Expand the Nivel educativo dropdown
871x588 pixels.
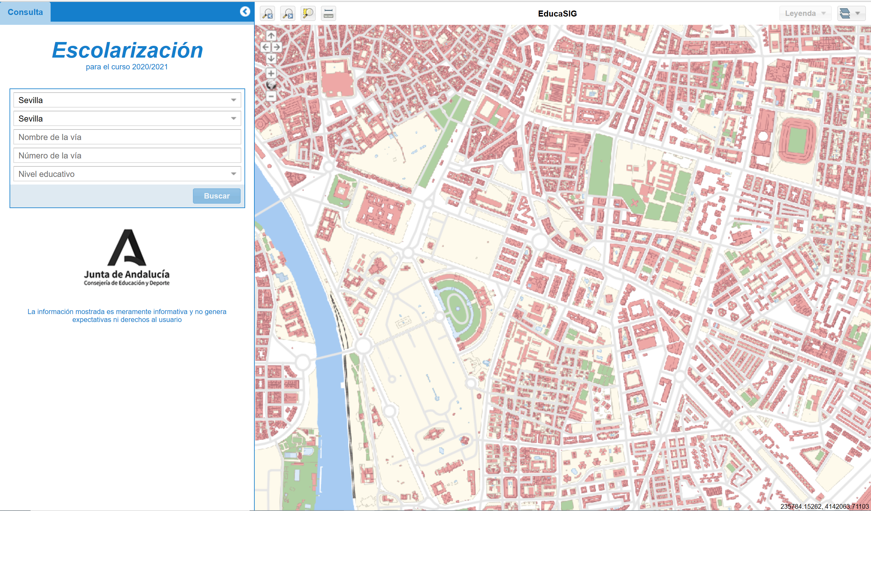click(x=127, y=174)
